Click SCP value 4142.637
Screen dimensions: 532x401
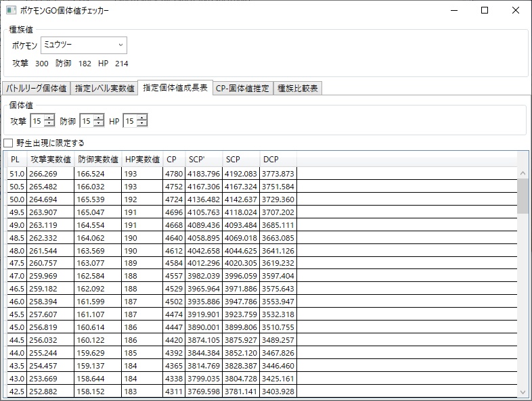[241, 199]
